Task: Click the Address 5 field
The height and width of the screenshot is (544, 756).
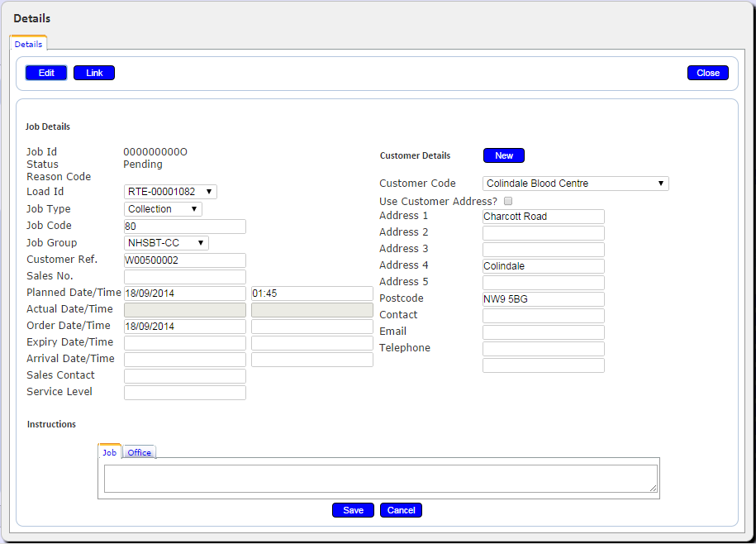Action: coord(544,283)
